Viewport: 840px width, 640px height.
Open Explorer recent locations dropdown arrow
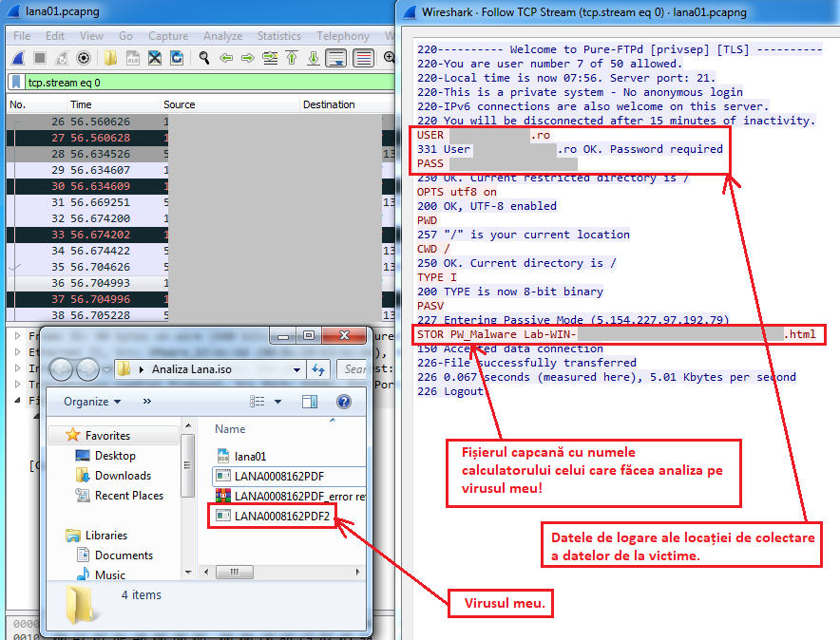106,369
